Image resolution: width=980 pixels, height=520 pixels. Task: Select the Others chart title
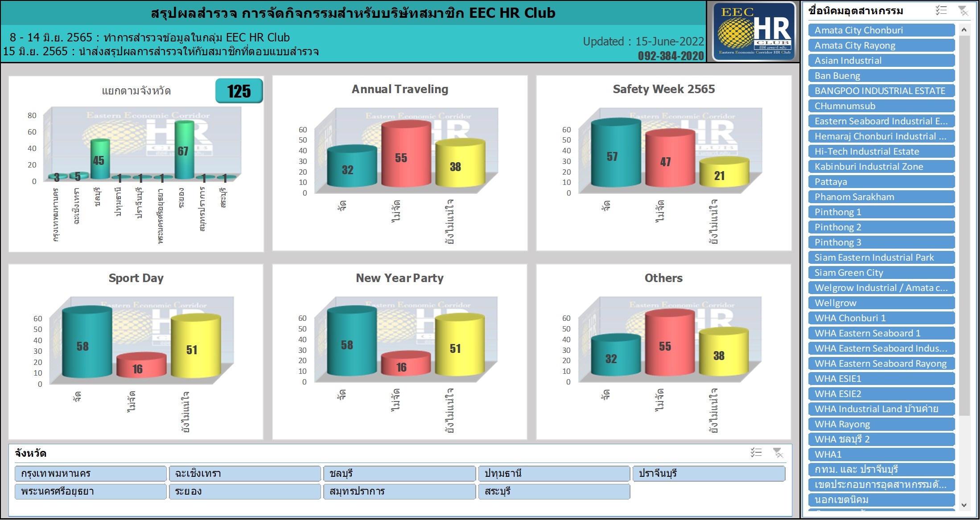[663, 278]
